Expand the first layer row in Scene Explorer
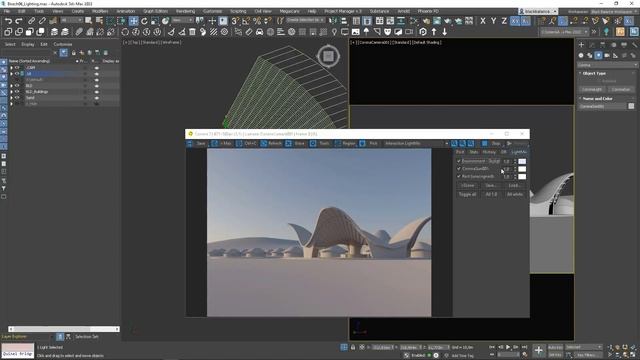Viewport: 640px width, 360px height. click(11, 68)
